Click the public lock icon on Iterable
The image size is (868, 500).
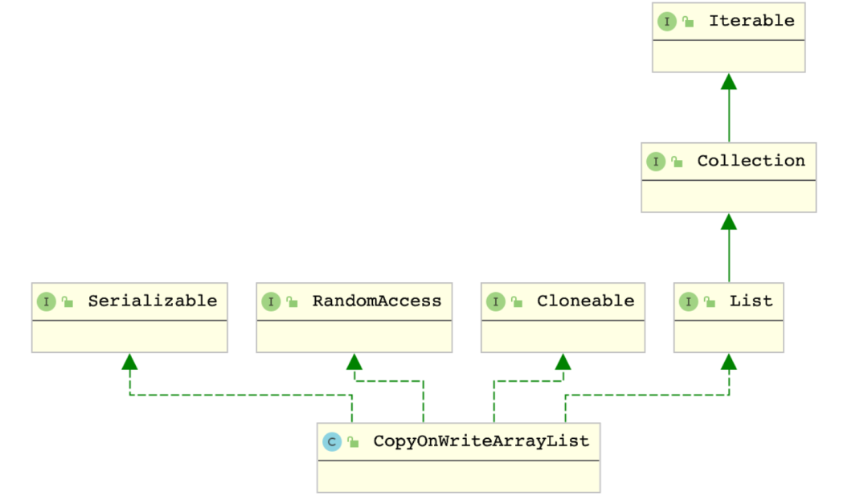click(x=688, y=23)
